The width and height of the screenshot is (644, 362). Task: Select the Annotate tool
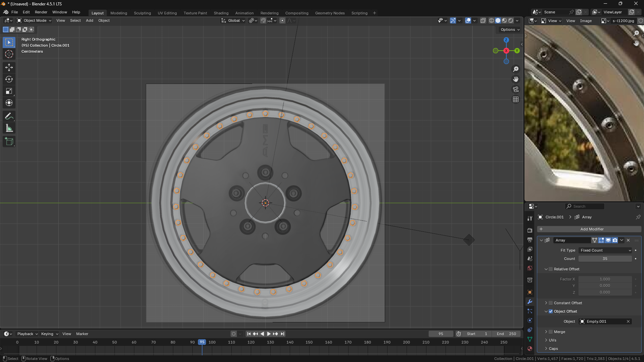[9, 116]
